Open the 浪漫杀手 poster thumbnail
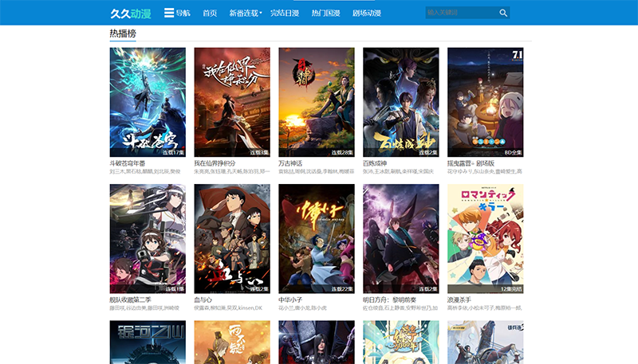638x364 pixels. click(x=486, y=238)
